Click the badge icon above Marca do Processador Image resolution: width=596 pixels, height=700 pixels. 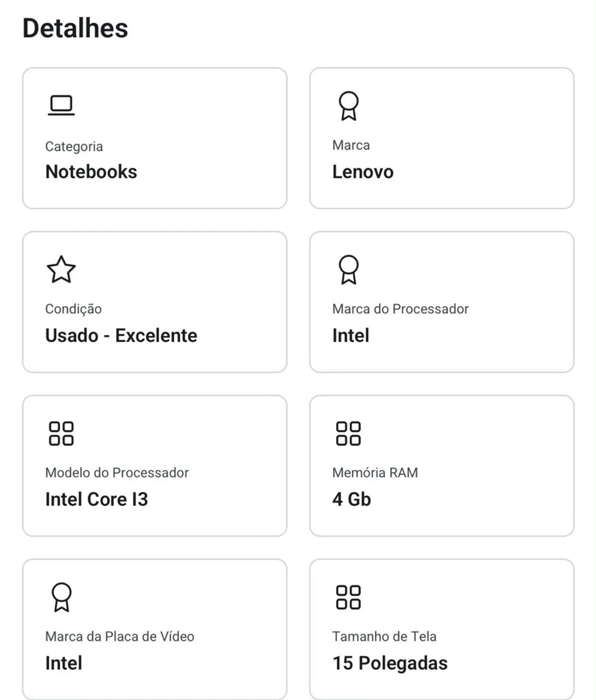click(x=348, y=269)
